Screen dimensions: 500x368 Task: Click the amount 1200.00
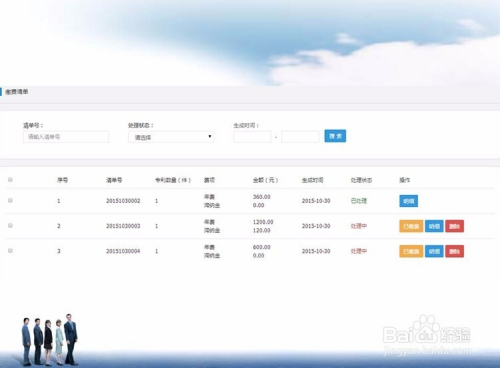tap(263, 222)
